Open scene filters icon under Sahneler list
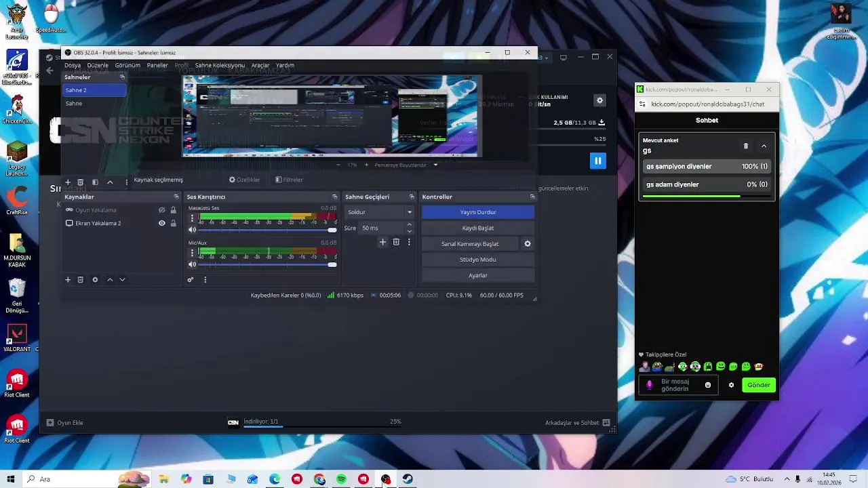Screen dimensions: 868x488 95,182
